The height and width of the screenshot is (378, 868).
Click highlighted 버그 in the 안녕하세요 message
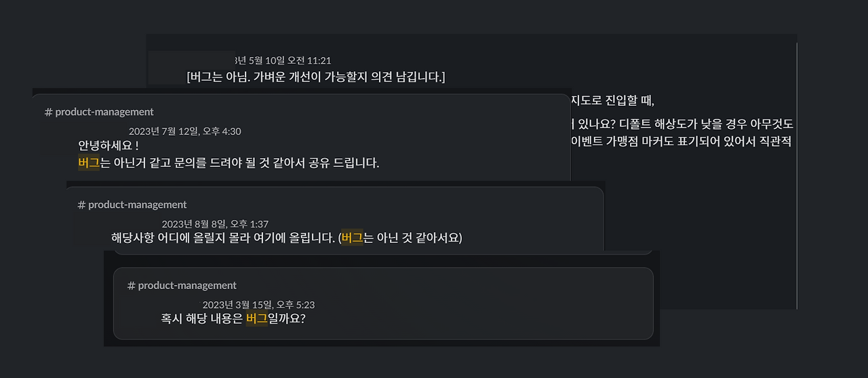(89, 163)
